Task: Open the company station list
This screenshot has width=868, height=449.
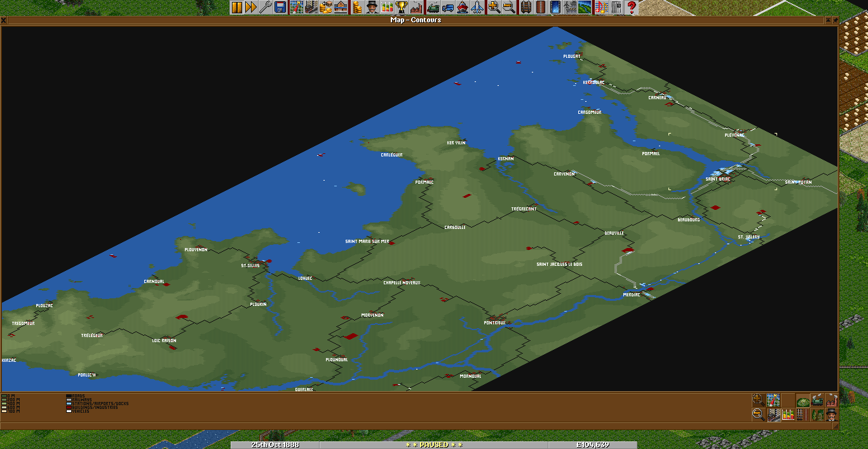Action: tap(340, 7)
